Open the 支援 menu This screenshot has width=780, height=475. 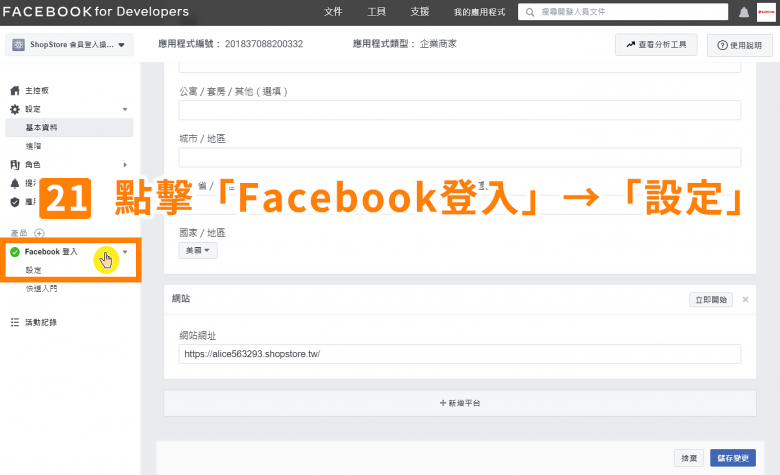coord(419,11)
